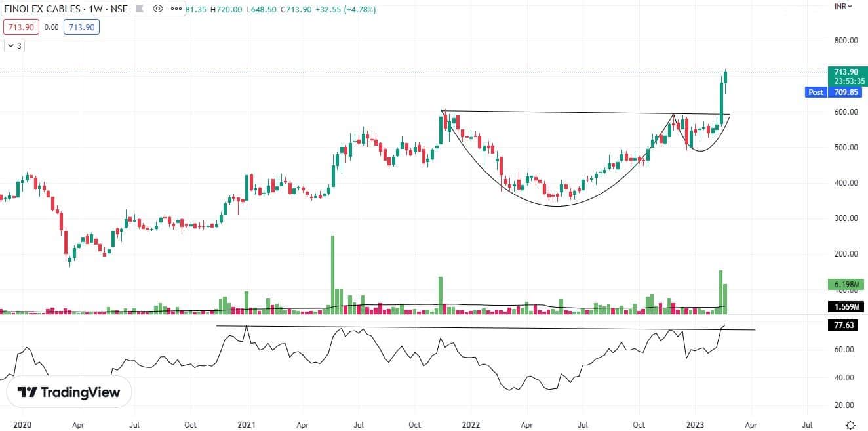Screen dimensions: 868x431
Task: Click the red 713.90 sell price button
Action: coord(22,28)
